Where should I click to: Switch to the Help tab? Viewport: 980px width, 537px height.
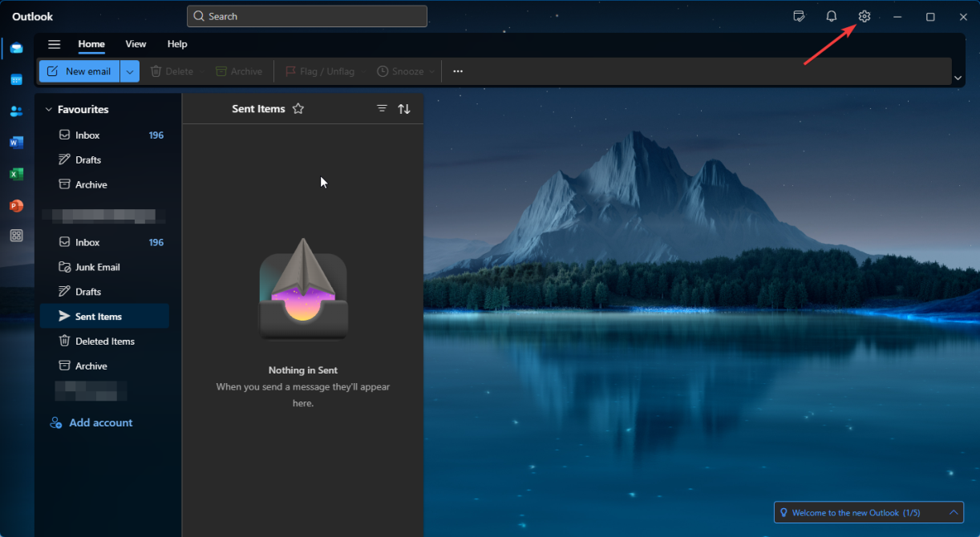177,44
